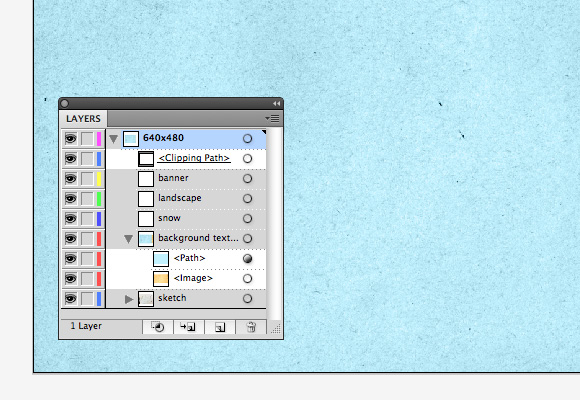Click target circle for <Image> item

pos(247,279)
